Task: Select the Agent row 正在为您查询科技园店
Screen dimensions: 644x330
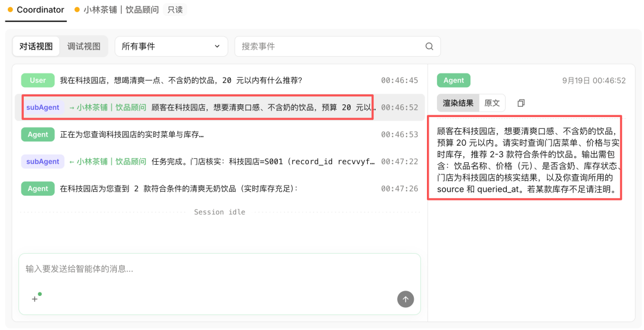Action: click(219, 135)
